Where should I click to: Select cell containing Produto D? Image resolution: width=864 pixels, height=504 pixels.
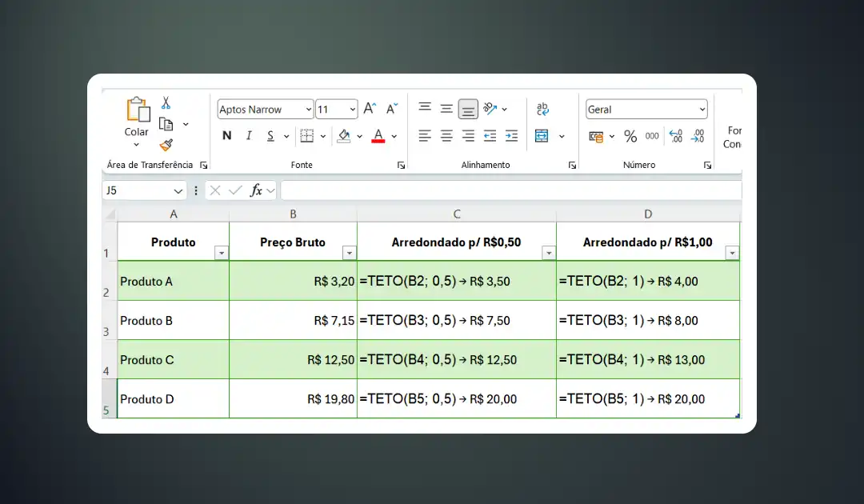tap(173, 398)
